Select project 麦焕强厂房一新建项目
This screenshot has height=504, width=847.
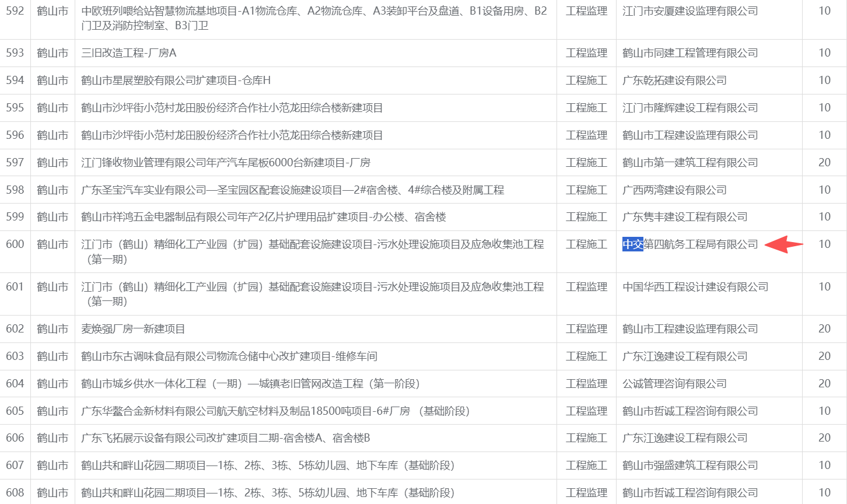point(133,329)
